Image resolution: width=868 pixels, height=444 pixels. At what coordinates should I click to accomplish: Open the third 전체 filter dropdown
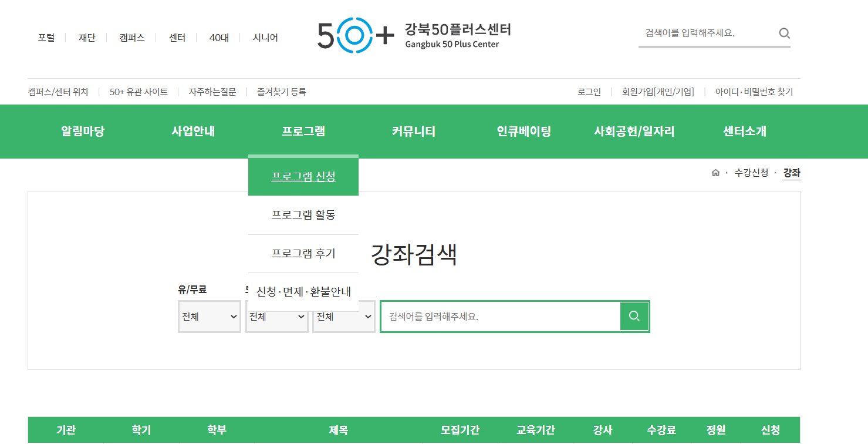click(344, 317)
